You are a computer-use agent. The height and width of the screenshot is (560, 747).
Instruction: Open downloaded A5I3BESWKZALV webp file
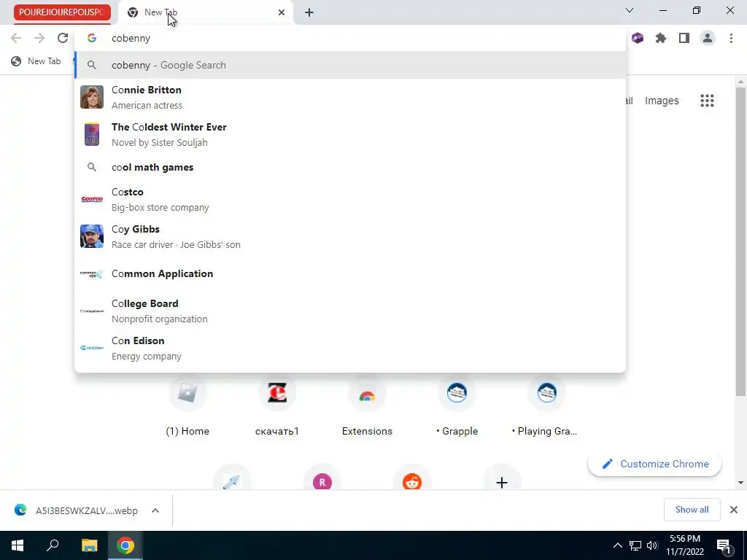point(76,510)
